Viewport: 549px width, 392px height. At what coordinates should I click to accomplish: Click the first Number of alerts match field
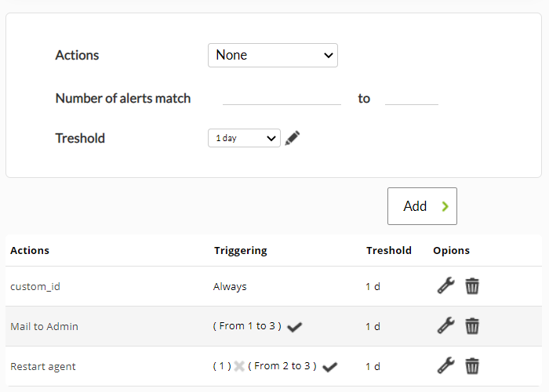pyautogui.click(x=282, y=98)
